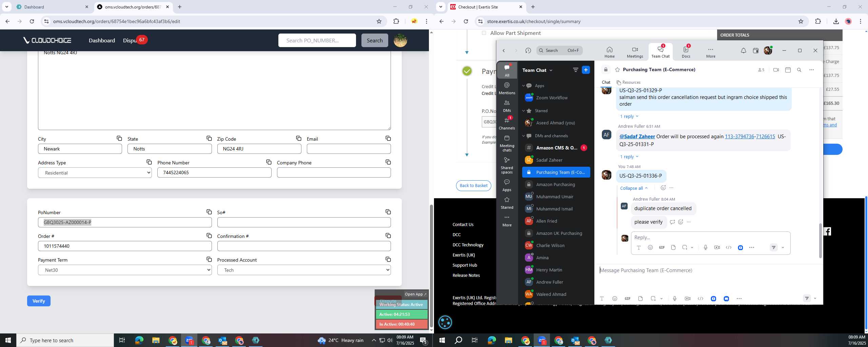Open Release Notes footer link
The height and width of the screenshot is (347, 868).
466,275
